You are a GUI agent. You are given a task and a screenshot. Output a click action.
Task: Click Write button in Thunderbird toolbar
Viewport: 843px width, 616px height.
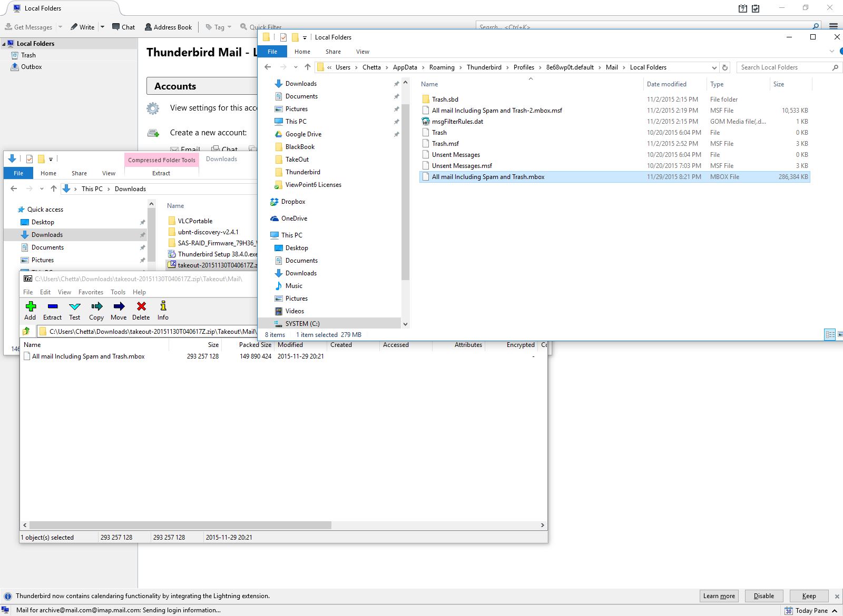pos(83,27)
